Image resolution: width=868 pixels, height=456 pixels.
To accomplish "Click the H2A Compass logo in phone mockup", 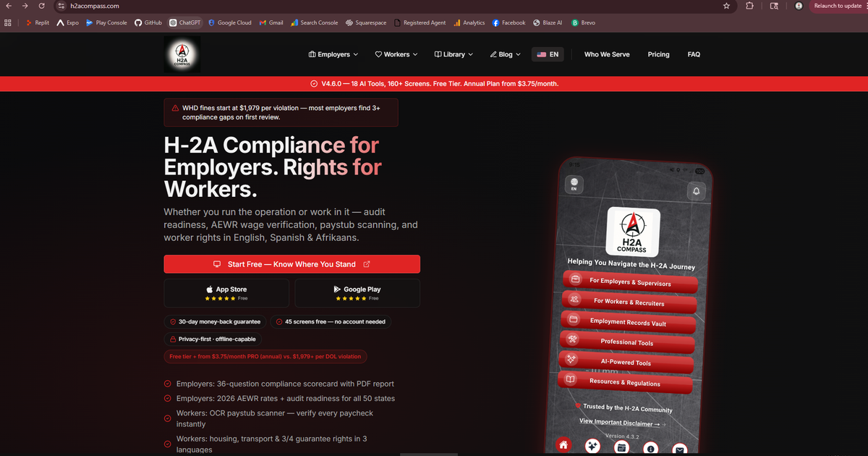I will [633, 231].
